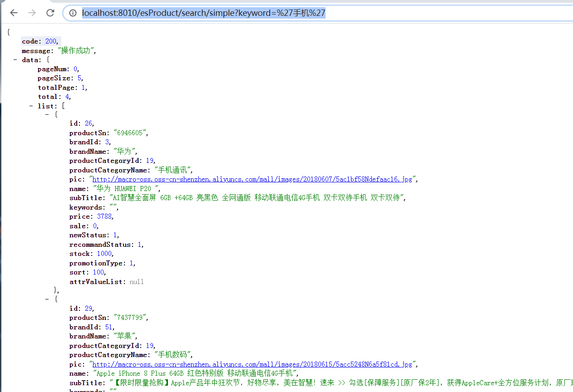Toggle the second product entry with id 29 closed
This screenshot has width=573, height=392.
(47, 299)
